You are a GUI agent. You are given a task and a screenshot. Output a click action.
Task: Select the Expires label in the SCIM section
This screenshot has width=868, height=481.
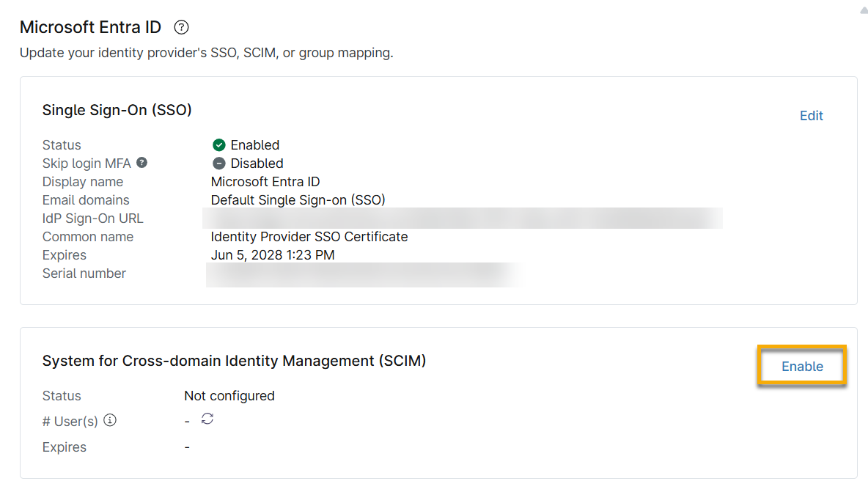pos(64,447)
